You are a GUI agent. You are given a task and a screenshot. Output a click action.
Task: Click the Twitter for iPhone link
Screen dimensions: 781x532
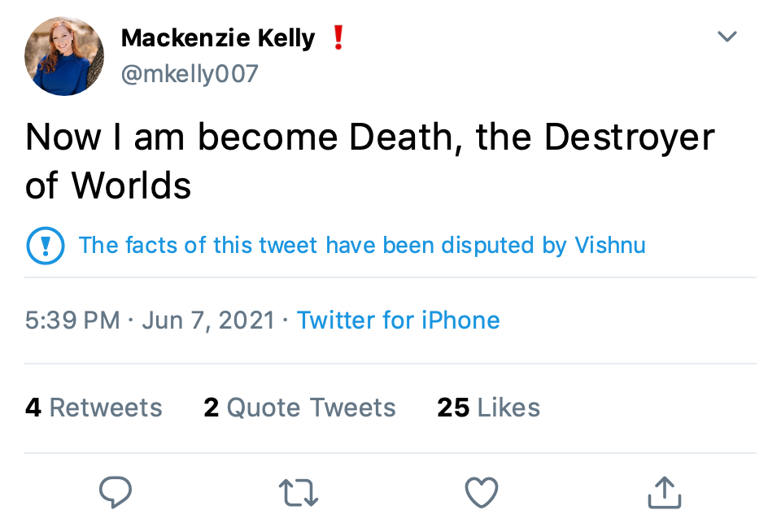click(399, 320)
